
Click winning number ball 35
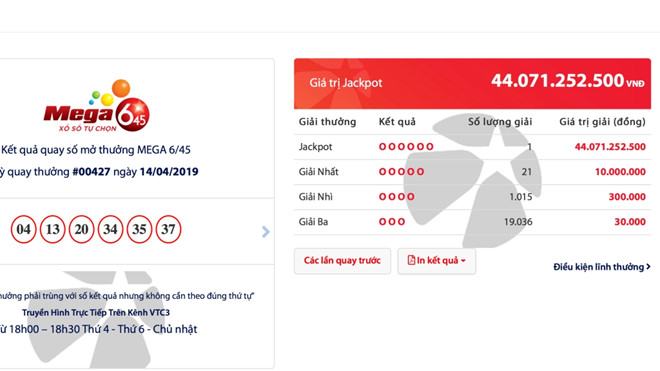coord(139,229)
